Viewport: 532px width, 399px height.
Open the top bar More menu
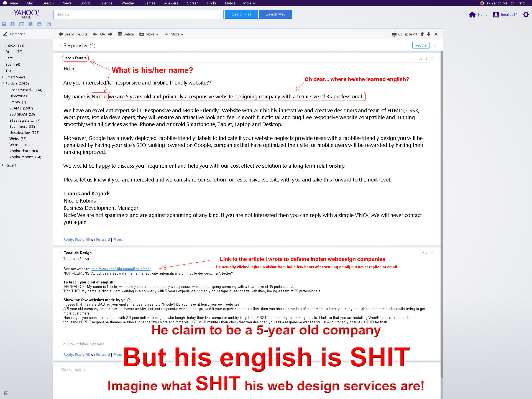coord(249,3)
